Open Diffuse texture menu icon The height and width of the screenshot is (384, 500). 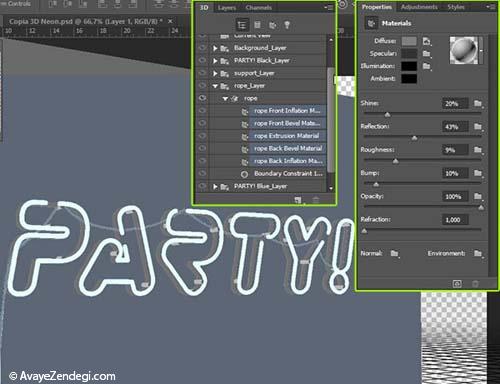coord(427,41)
